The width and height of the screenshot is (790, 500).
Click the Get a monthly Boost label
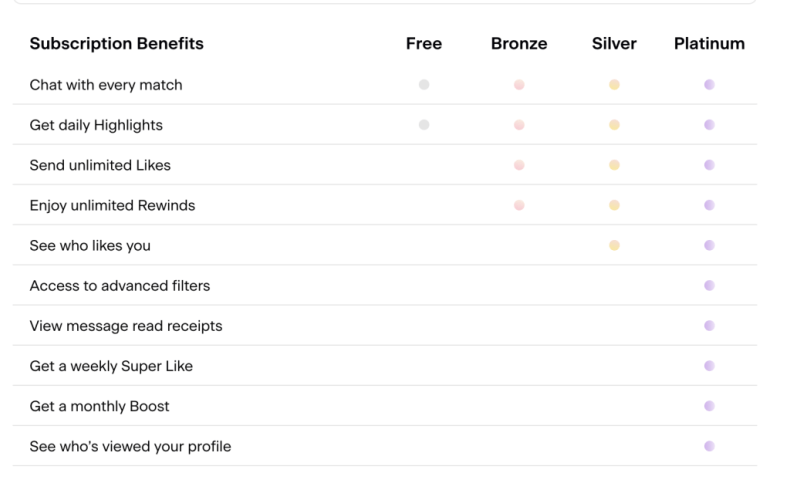coord(99,406)
